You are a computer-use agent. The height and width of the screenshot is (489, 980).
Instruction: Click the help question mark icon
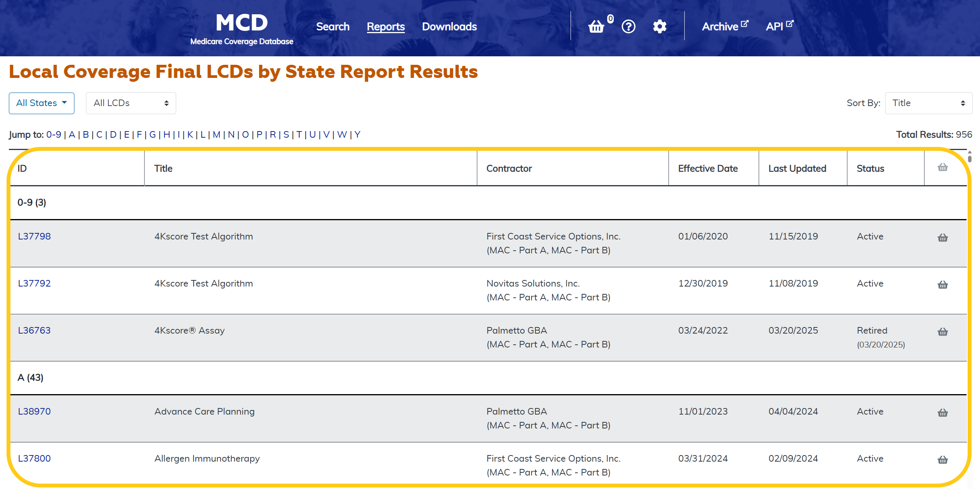628,26
